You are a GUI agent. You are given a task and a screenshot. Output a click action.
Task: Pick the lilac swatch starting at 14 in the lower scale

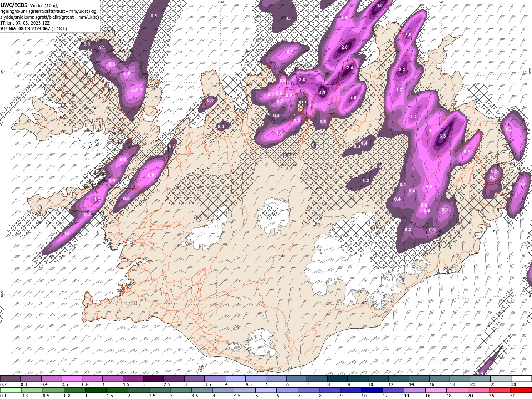tap(414, 390)
